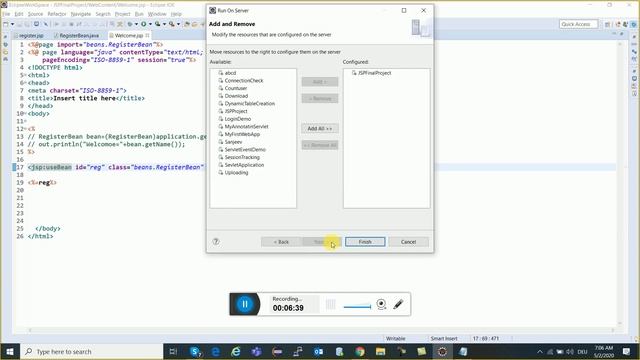Open the Windows Start menu
Viewport: 640px width, 360px height.
10,351
